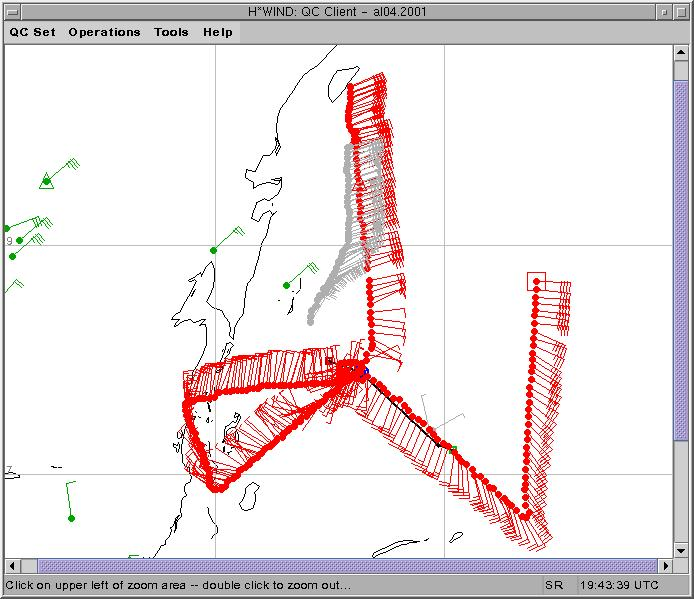Pick the gray observation point at track bottom
Screen dimensions: 694x599
pos(310,321)
